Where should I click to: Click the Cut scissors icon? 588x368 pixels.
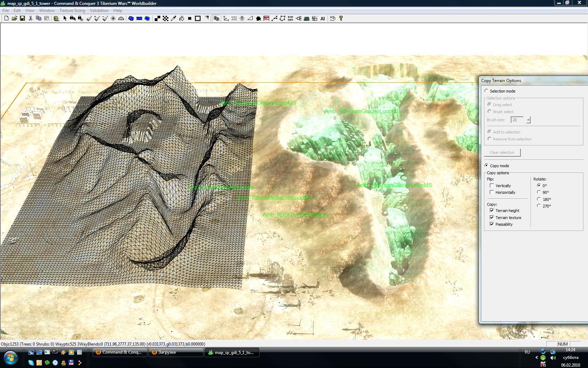[30, 18]
